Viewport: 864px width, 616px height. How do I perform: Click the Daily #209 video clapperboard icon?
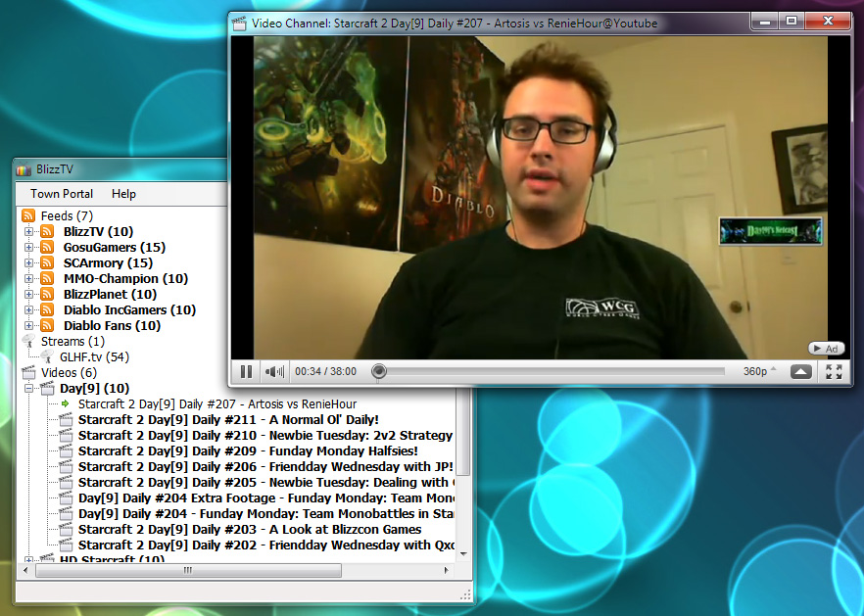(x=66, y=450)
